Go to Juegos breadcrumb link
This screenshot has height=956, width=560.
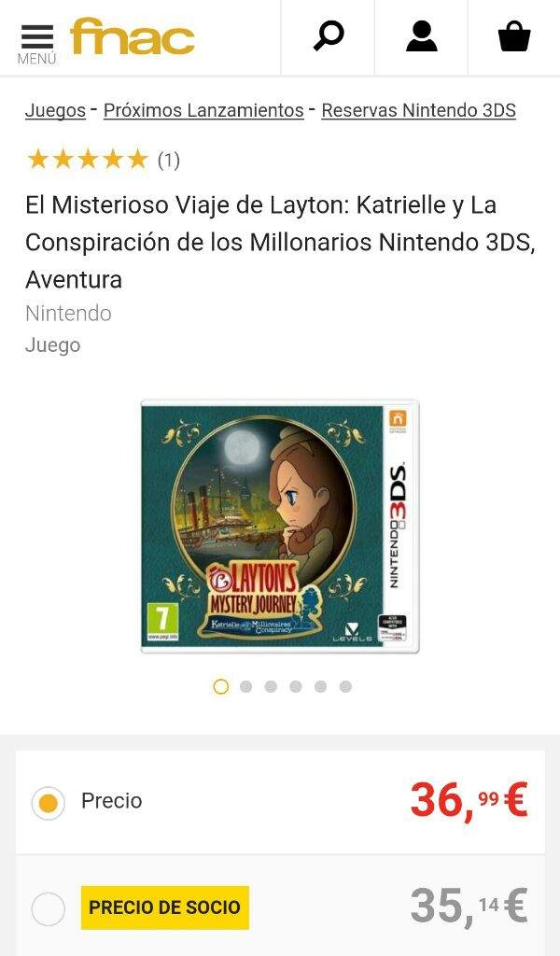click(55, 110)
